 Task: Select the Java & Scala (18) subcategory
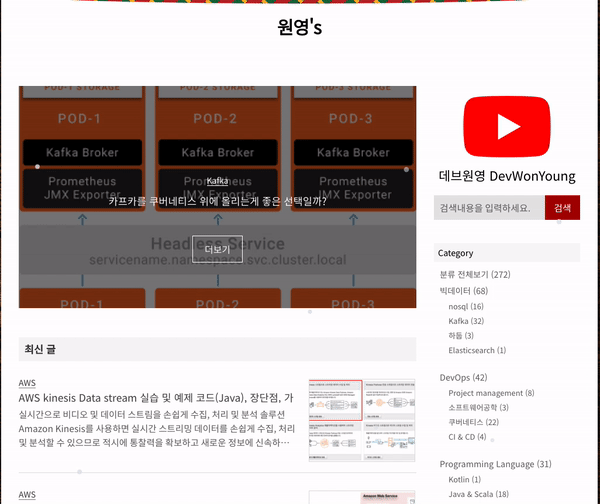coord(479,494)
